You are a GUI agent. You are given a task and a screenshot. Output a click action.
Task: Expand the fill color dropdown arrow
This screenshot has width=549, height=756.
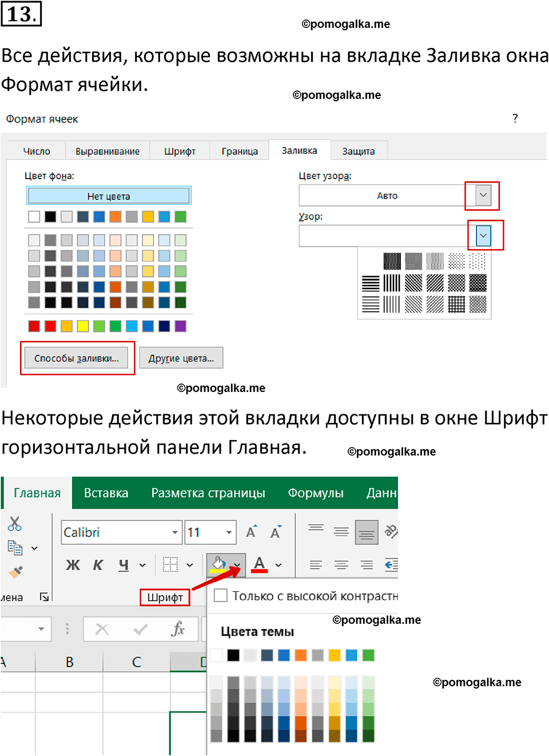click(237, 565)
